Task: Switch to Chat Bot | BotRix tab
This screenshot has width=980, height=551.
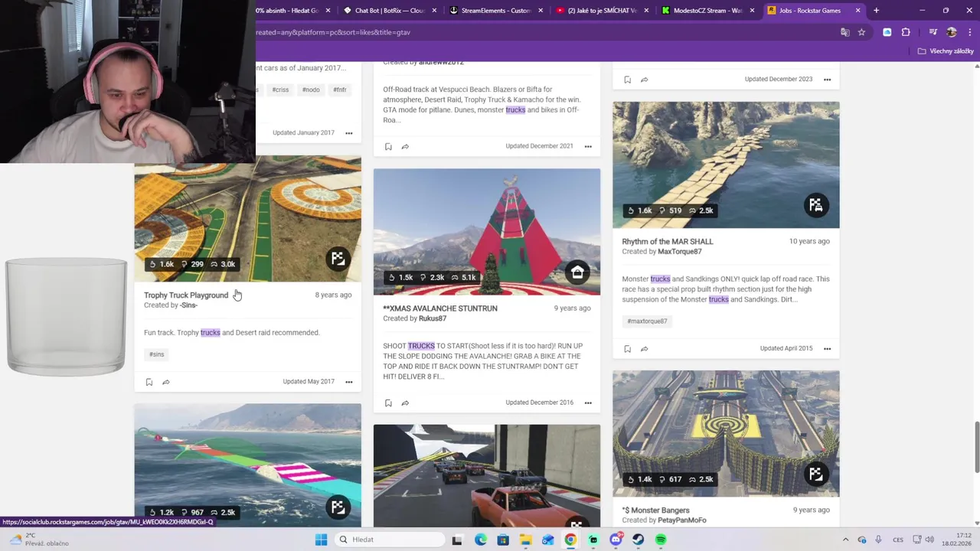Action: 390,11
